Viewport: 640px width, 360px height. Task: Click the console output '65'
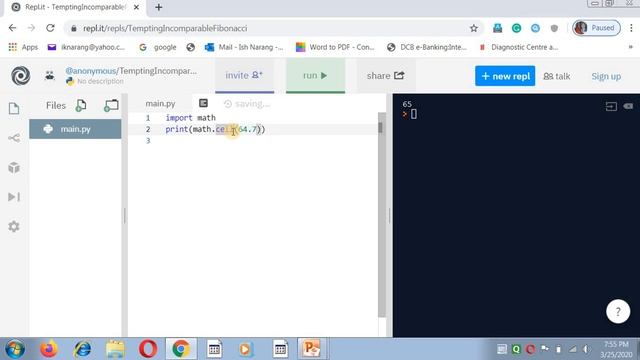tap(407, 104)
